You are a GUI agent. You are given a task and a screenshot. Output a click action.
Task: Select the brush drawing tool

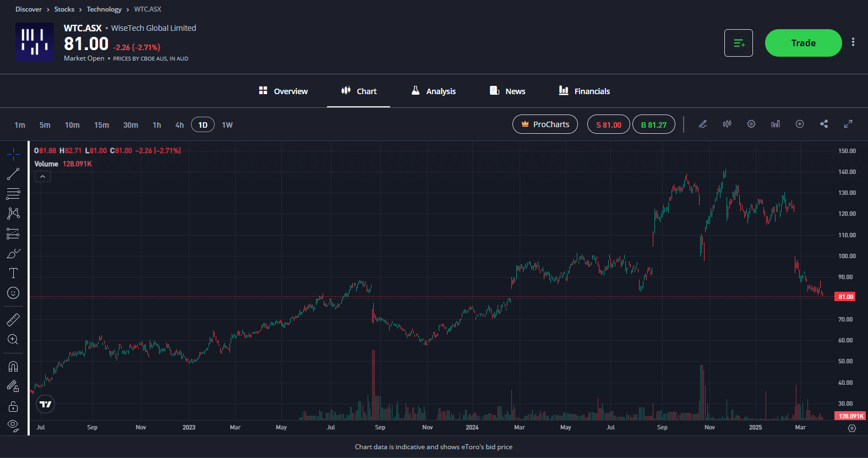tap(13, 253)
